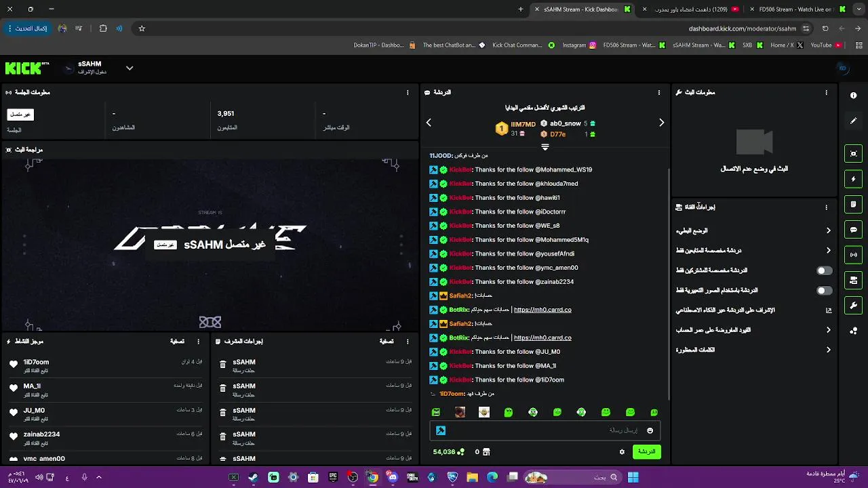Expand account age restrictions row
Viewport: 868px width, 488px height.
(x=753, y=330)
